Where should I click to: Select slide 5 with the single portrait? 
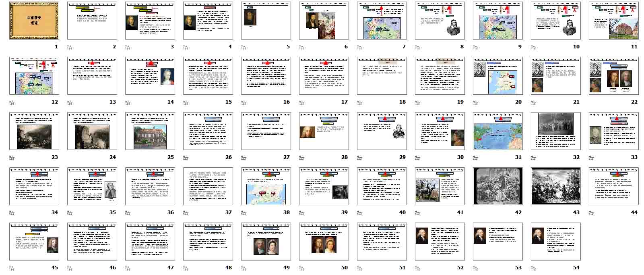tap(266, 21)
